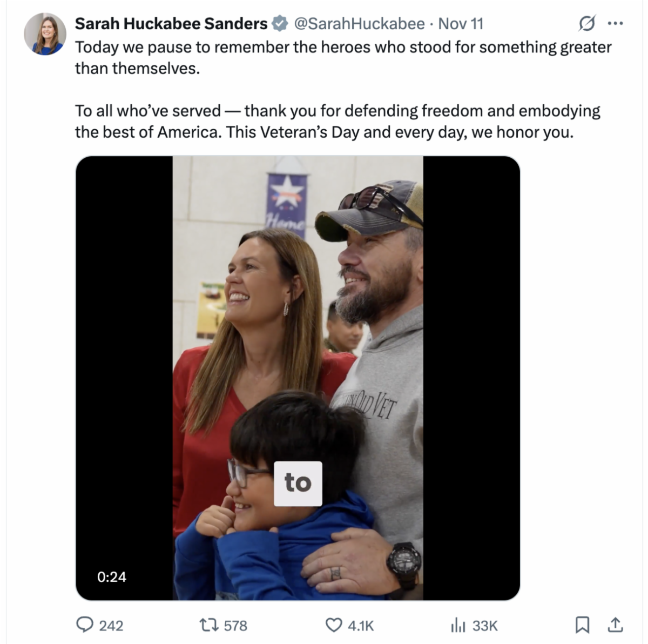
Task: Like the post with the heart icon
Action: point(333,625)
